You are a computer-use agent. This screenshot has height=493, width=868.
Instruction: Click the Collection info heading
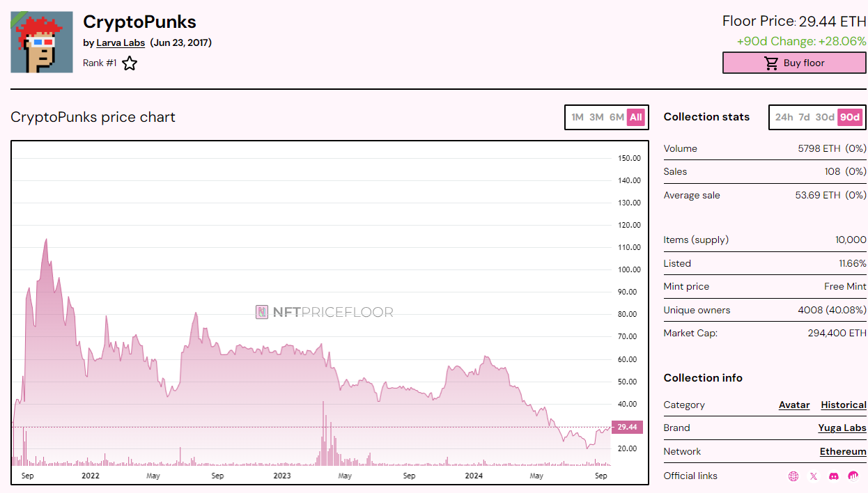tap(703, 377)
